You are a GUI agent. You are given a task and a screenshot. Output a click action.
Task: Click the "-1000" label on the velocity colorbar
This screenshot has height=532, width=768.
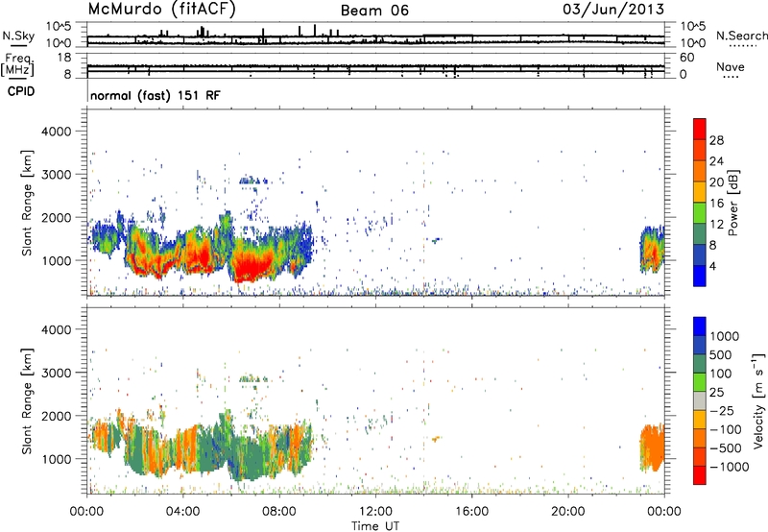pyautogui.click(x=729, y=467)
